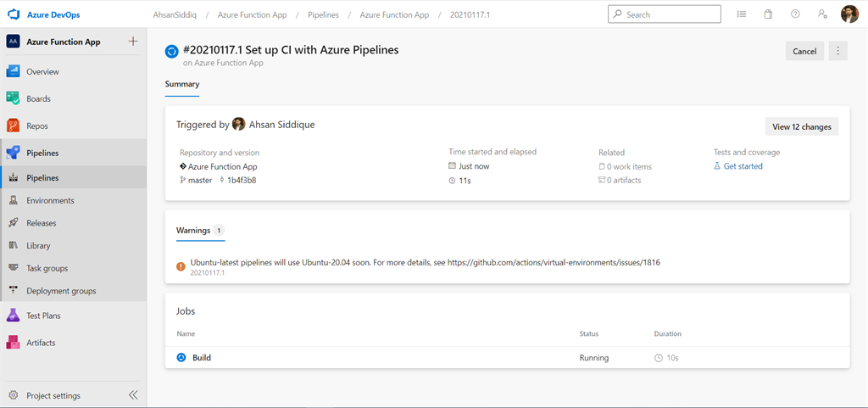Open the Boards hub icon
868x408 pixels.
[x=14, y=98]
